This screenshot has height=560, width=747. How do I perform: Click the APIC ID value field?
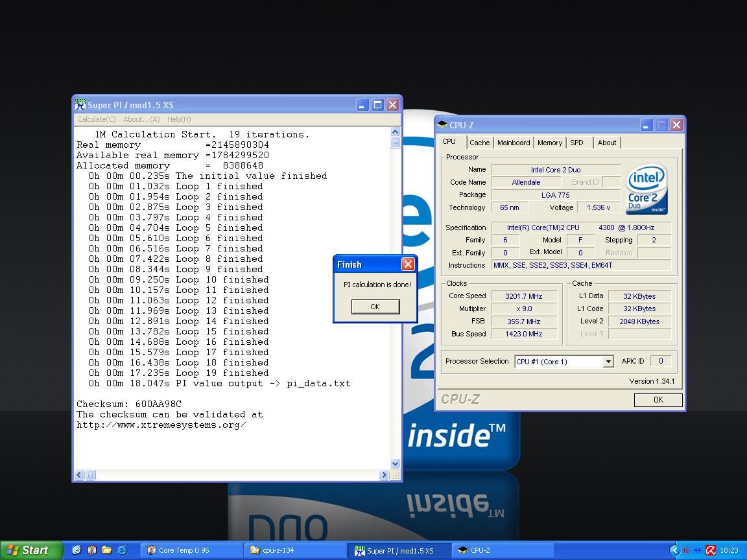coord(661,361)
